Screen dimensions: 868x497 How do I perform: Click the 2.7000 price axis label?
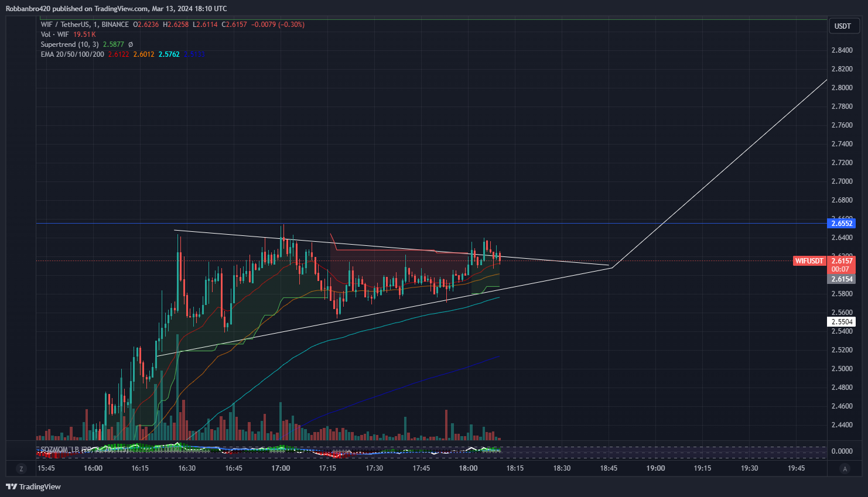click(842, 181)
